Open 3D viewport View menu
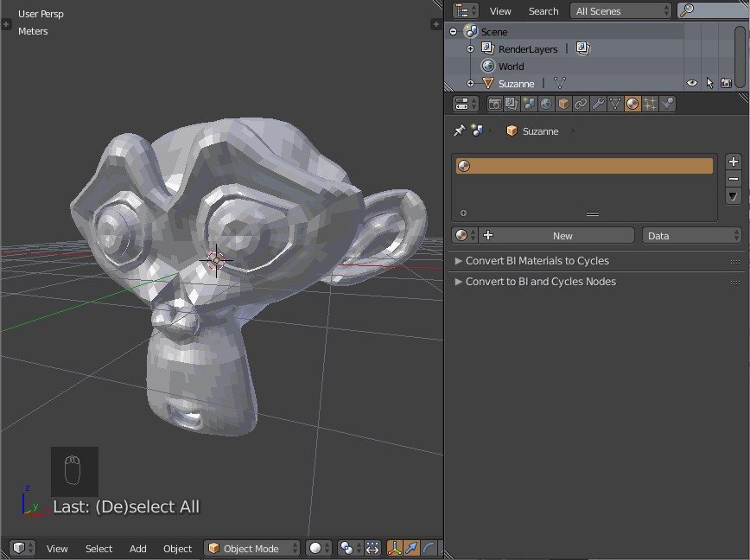This screenshot has width=750, height=560. [x=57, y=549]
